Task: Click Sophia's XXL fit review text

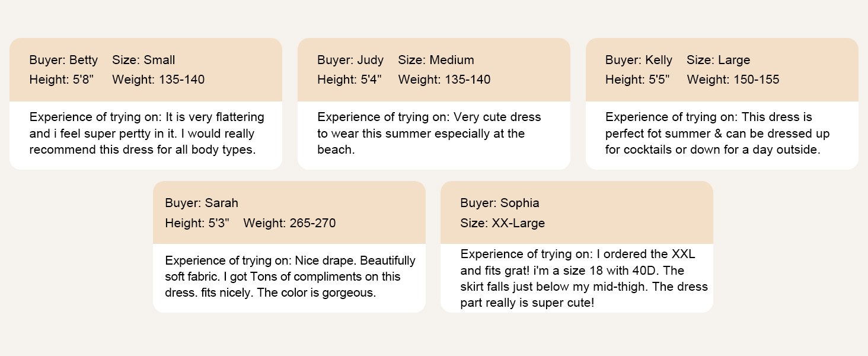Action: tap(584, 279)
